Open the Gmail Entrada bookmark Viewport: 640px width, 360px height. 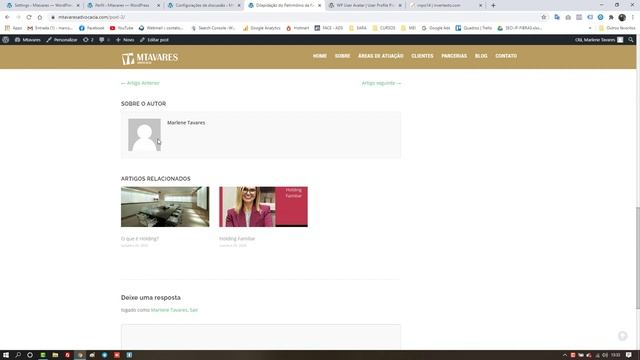coord(50,28)
